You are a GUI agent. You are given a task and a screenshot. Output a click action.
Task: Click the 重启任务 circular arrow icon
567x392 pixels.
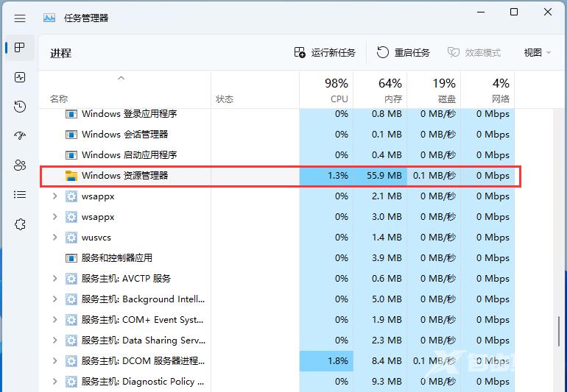(x=383, y=53)
